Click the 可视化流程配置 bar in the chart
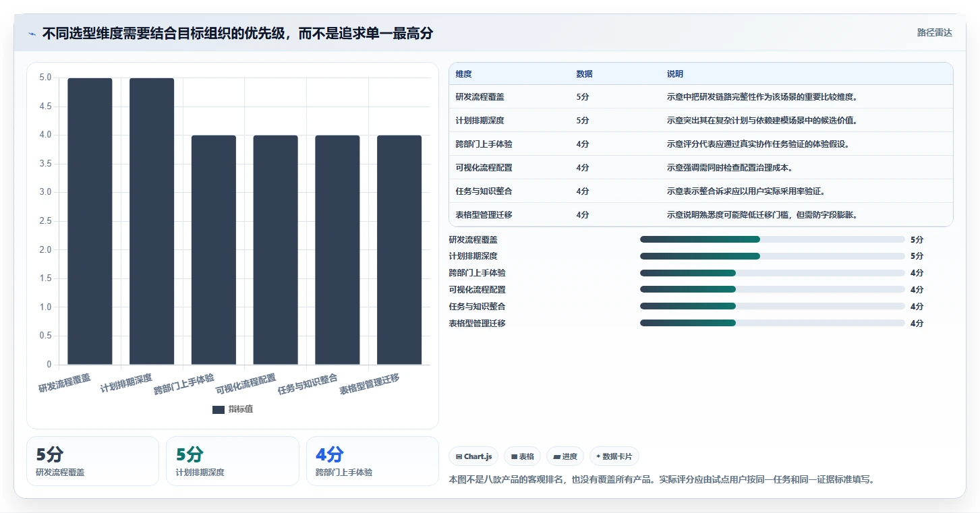Image resolution: width=980 pixels, height=513 pixels. (x=275, y=250)
